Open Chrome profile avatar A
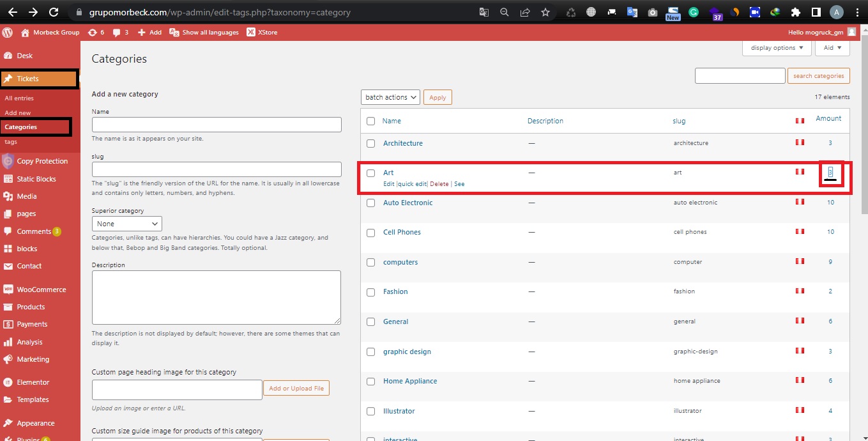Image resolution: width=868 pixels, height=441 pixels. (836, 12)
